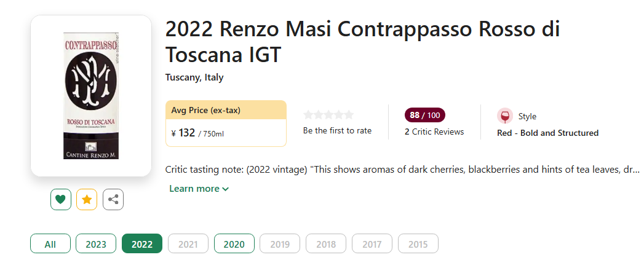Select the 2019 vintage tab
Screen dimensions: 644x268
point(280,244)
